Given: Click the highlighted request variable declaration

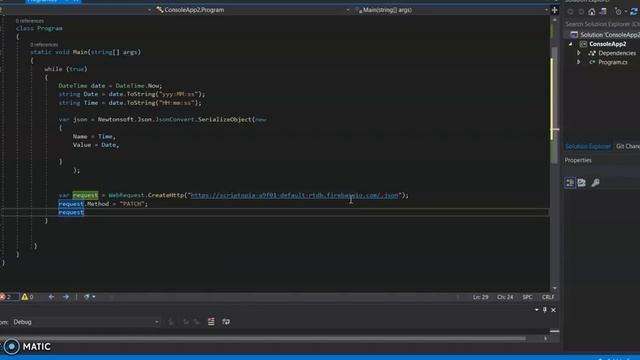Looking at the screenshot, I should click(85, 195).
